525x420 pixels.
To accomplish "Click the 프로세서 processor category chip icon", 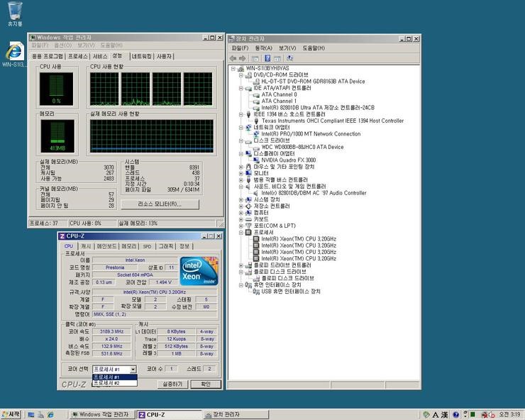I will click(248, 232).
